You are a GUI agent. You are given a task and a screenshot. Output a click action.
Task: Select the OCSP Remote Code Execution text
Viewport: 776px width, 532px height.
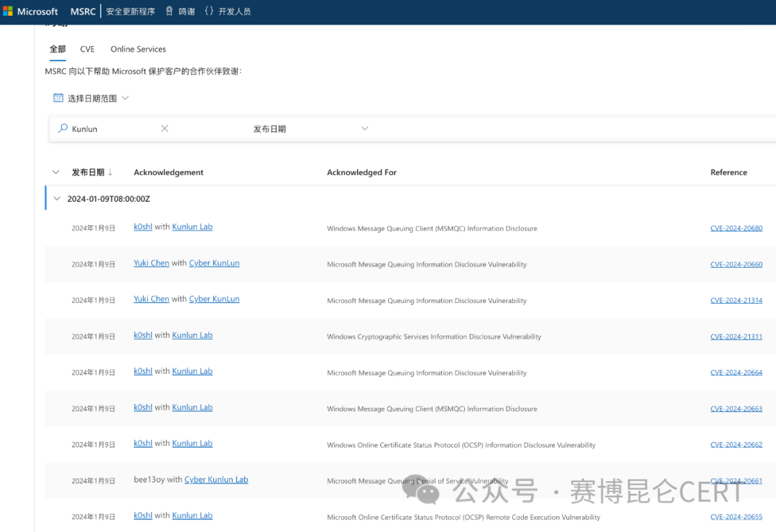(x=463, y=517)
